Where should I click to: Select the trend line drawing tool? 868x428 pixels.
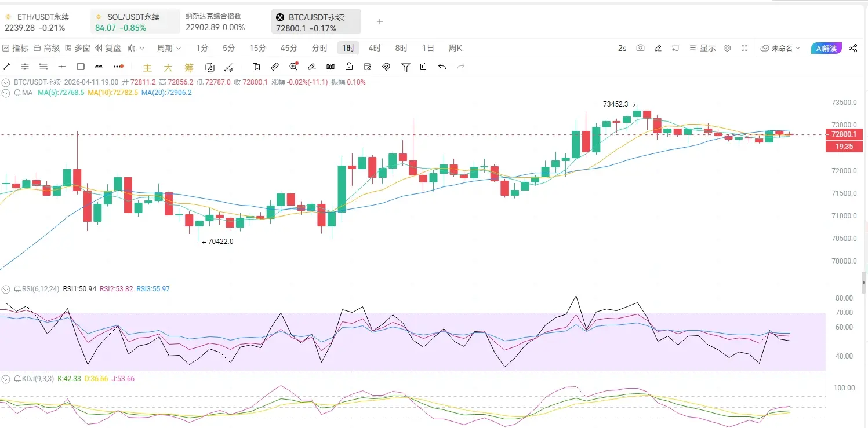(x=6, y=67)
